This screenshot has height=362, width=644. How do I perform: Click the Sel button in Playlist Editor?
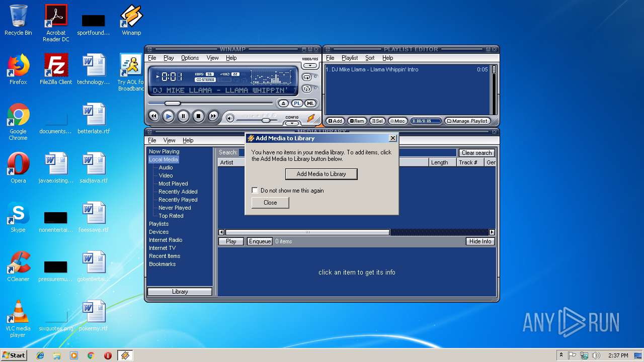tap(377, 121)
